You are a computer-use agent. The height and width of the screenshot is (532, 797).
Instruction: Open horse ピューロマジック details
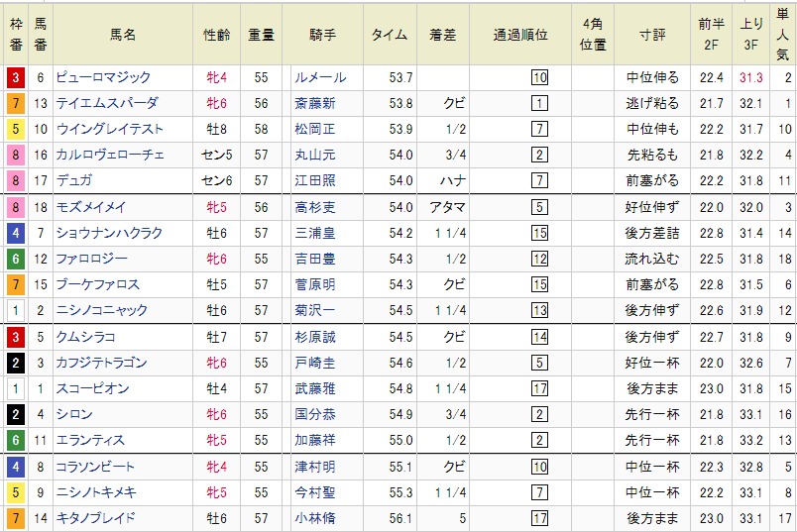click(103, 77)
